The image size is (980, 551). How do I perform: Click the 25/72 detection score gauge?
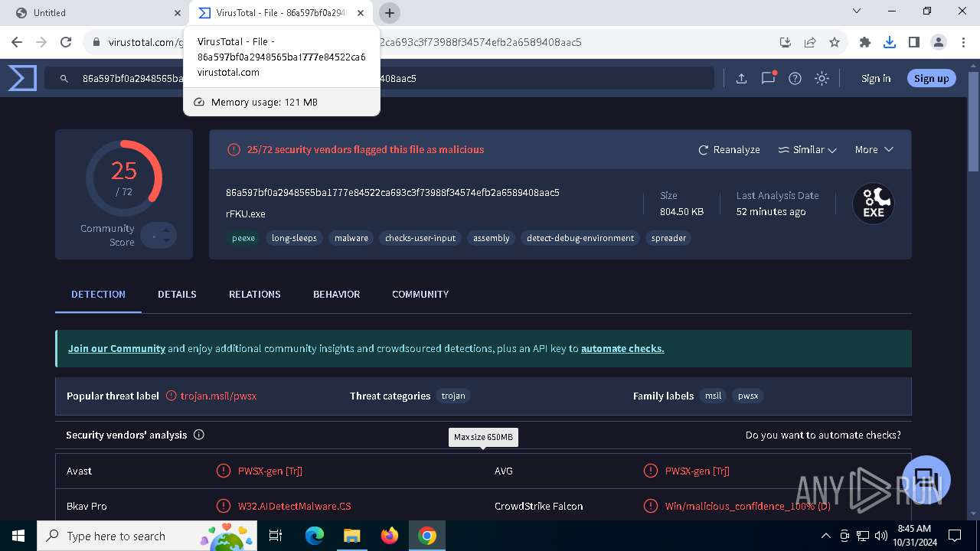pos(123,178)
